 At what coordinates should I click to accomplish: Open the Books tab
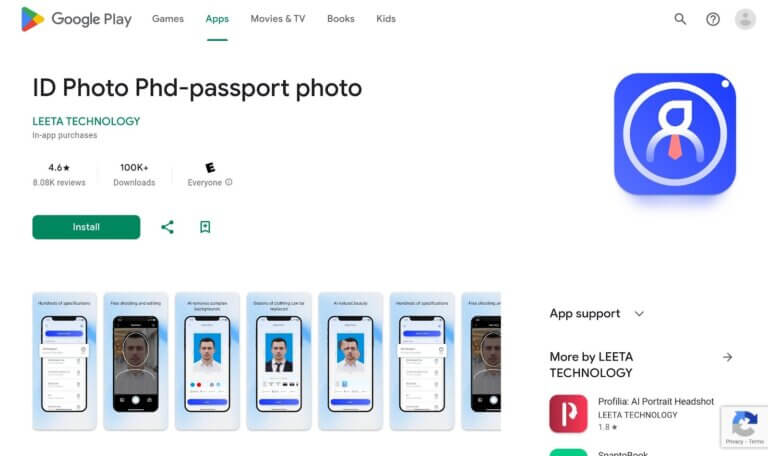pos(340,19)
